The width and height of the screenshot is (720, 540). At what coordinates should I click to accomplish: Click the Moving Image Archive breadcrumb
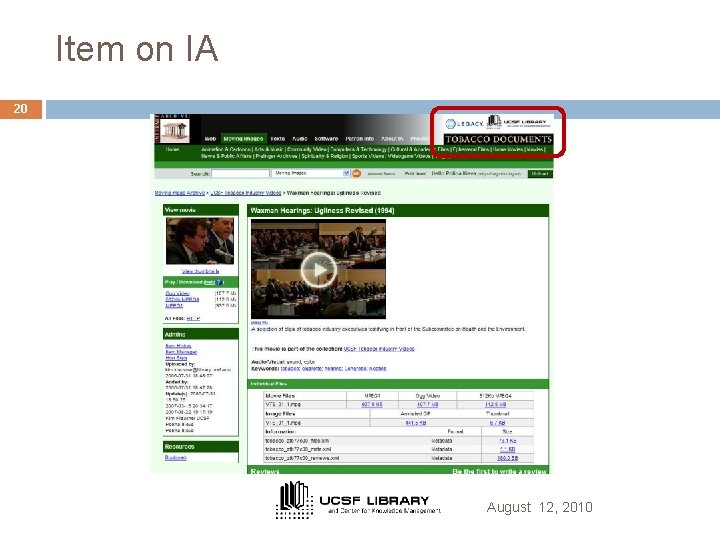[180, 193]
